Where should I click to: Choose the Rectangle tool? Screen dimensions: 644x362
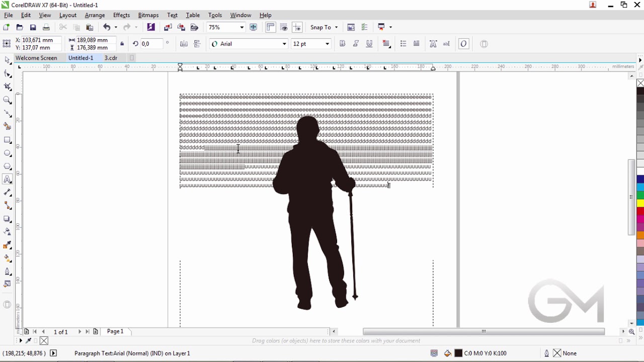pyautogui.click(x=8, y=140)
